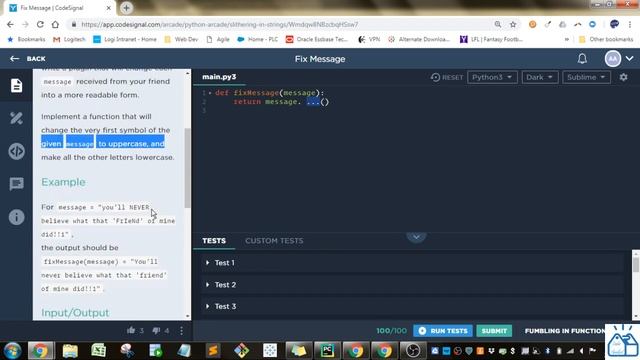Open the VPN bookmark
640x360 pixels.
(x=369, y=40)
